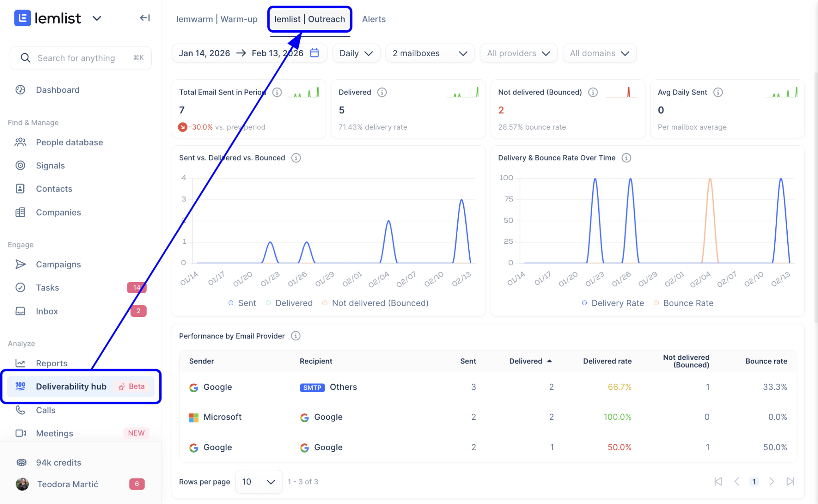This screenshot has width=818, height=504.
Task: Toggle the Delivered series in chart legend
Action: click(289, 303)
